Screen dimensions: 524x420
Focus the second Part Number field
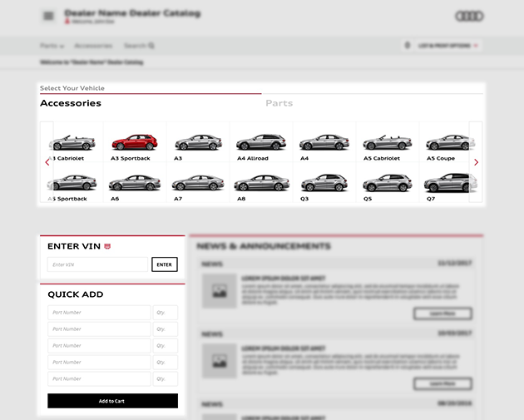(x=99, y=329)
